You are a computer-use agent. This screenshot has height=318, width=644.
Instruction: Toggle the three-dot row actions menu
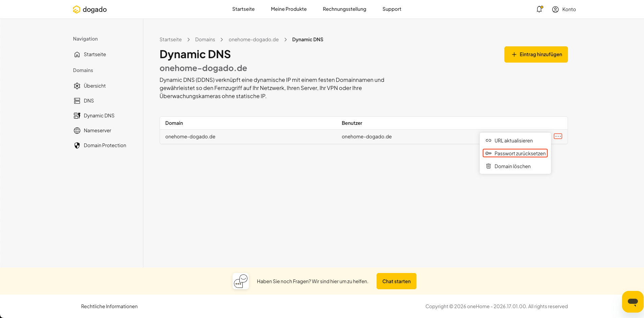pos(558,136)
